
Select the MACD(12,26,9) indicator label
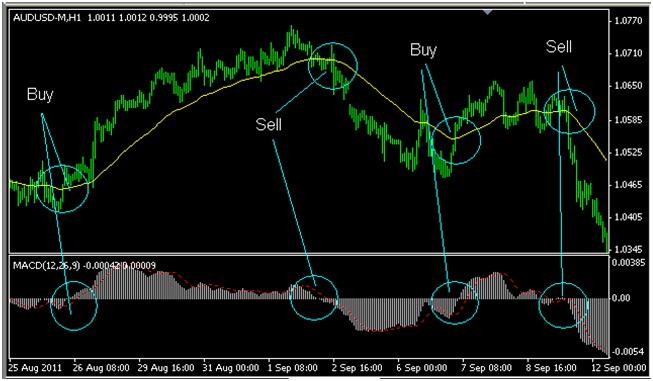tap(47, 265)
